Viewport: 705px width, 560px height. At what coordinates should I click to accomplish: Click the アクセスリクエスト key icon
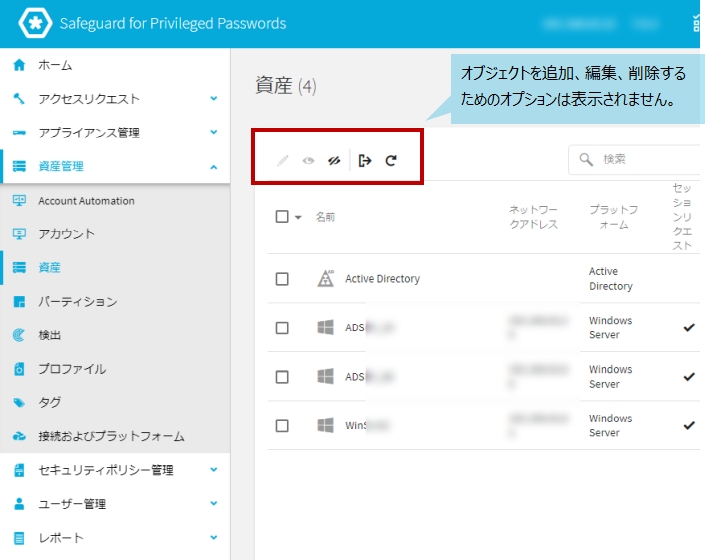(19, 98)
